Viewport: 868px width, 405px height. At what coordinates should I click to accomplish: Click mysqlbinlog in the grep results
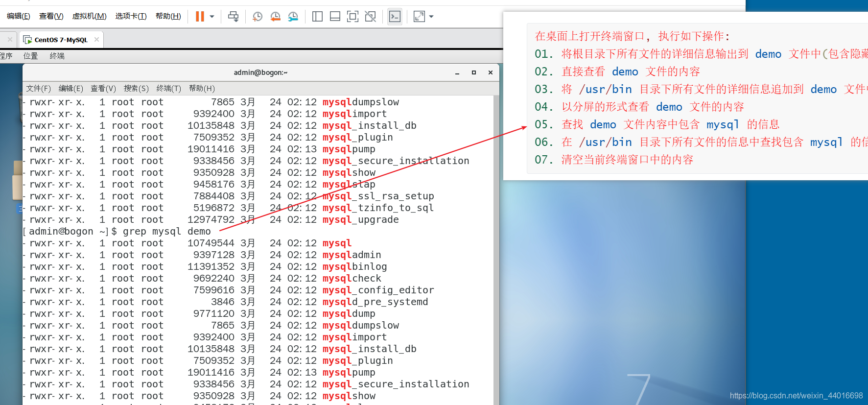coord(355,266)
